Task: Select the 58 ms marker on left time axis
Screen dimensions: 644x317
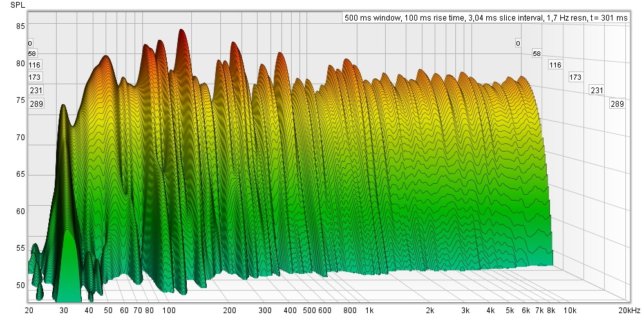Action: point(32,54)
